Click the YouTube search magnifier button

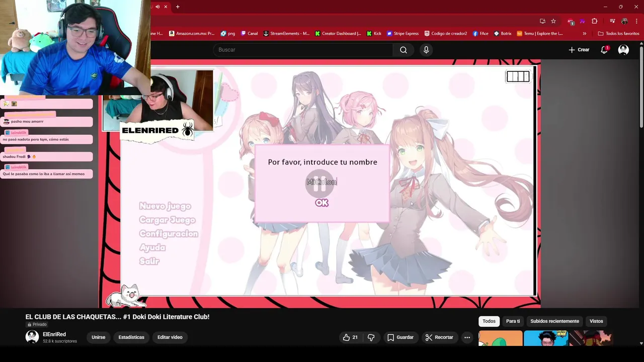click(x=404, y=50)
